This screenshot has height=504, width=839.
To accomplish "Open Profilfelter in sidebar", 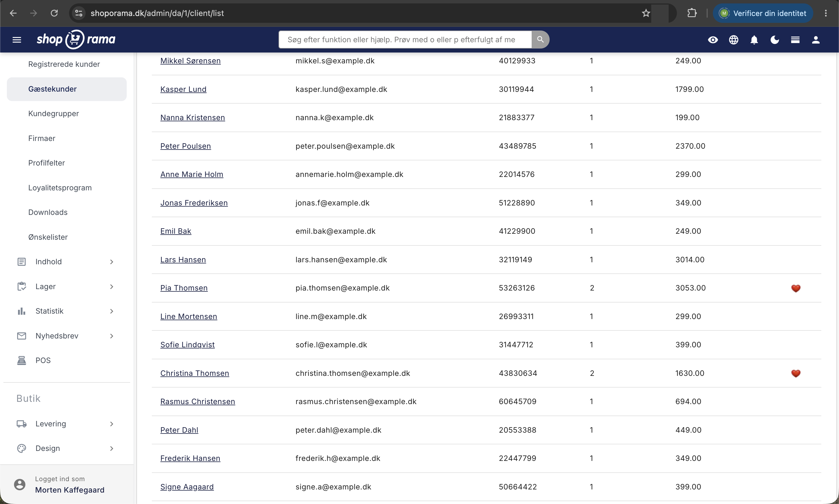I will [x=46, y=163].
